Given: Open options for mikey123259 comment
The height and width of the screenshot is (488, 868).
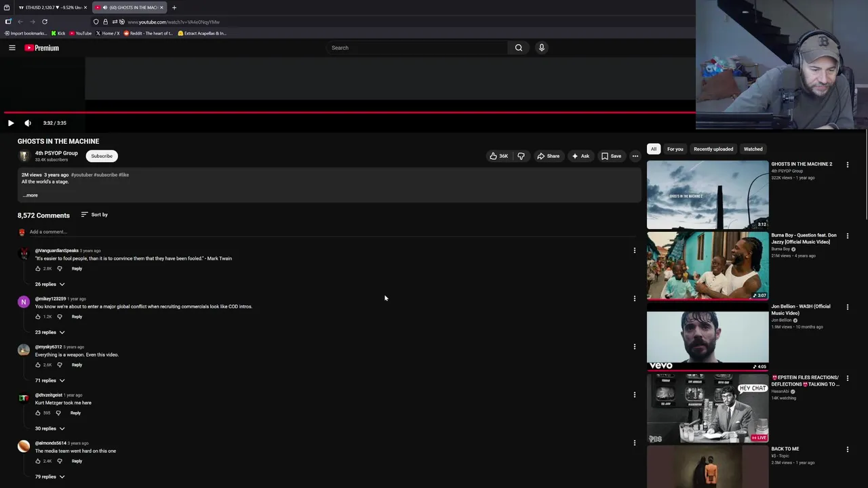Looking at the screenshot, I should click(635, 298).
